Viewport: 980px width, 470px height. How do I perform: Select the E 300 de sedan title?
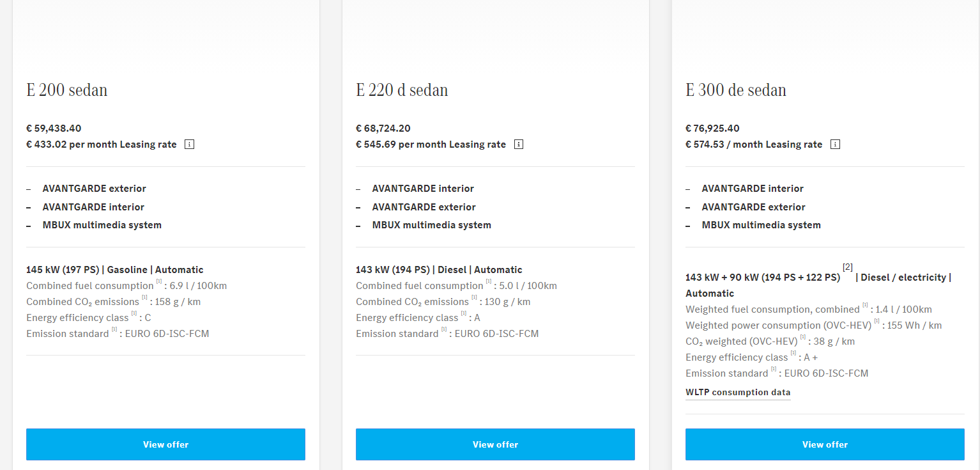point(736,90)
